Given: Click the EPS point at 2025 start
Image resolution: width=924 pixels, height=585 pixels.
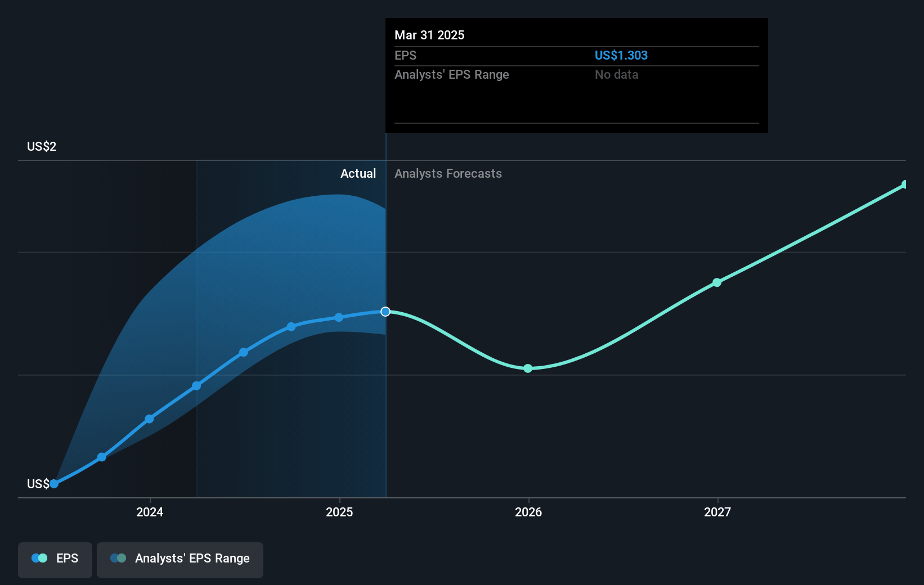Looking at the screenshot, I should [x=339, y=317].
